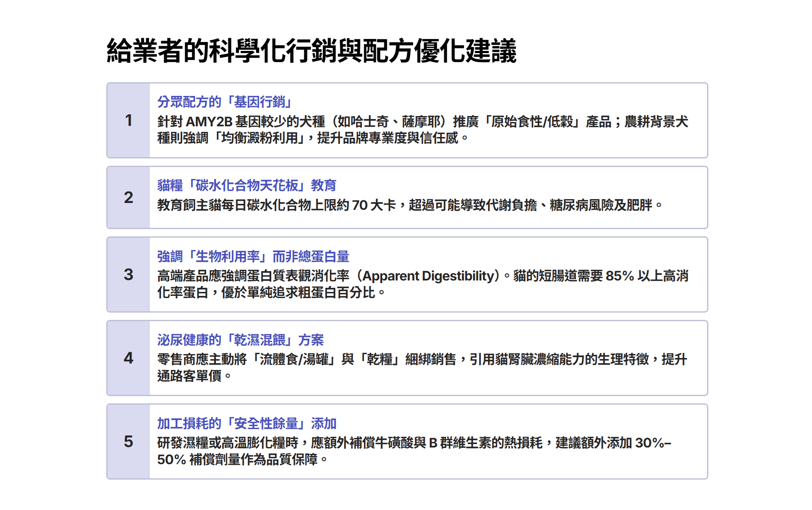Click the text 通路客單價 in card 4
Screen dimensions: 812x510
click(x=189, y=376)
